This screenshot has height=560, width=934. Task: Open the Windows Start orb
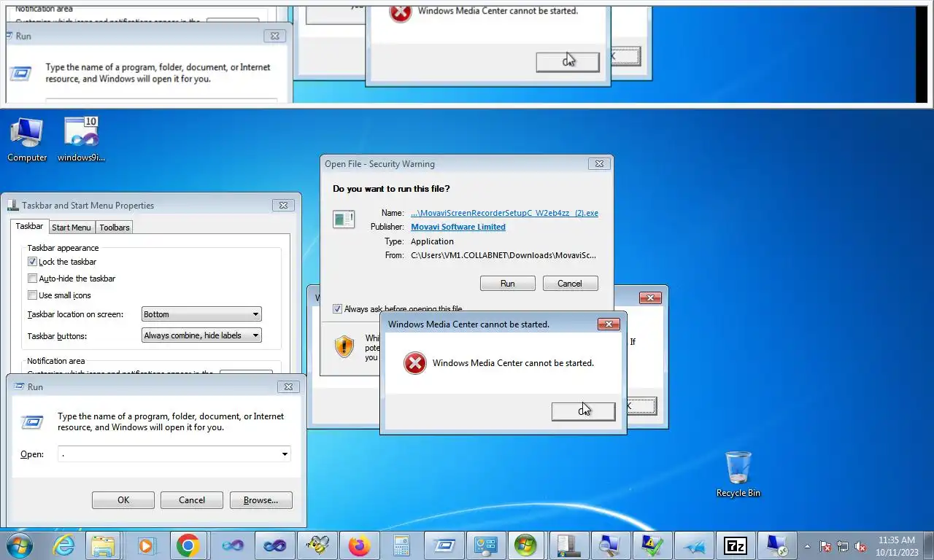(20, 545)
